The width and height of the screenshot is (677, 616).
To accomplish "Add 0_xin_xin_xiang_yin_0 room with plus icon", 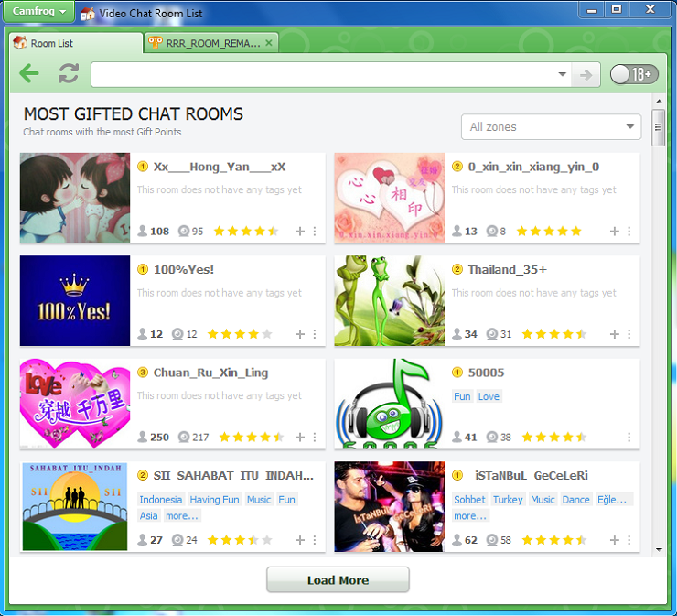I will [x=615, y=232].
